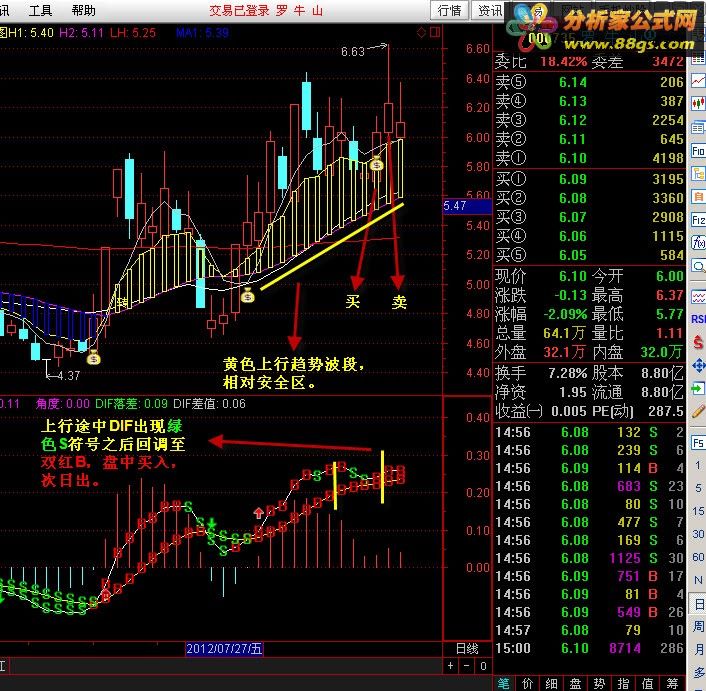The height and width of the screenshot is (691, 706).
Task: Select the 笔 tick tab
Action: pyautogui.click(x=503, y=683)
